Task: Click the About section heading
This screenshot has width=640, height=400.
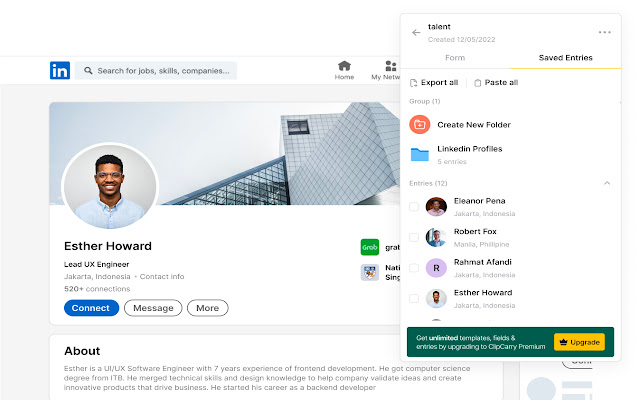Action: point(82,351)
